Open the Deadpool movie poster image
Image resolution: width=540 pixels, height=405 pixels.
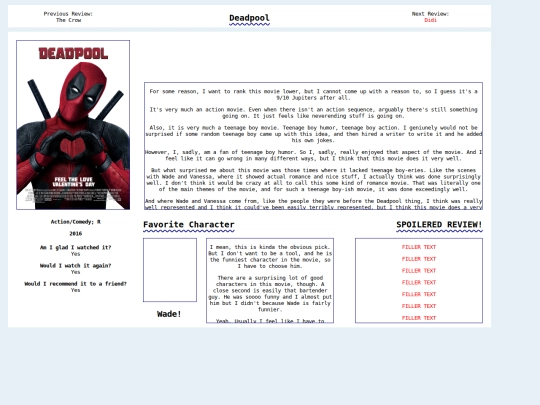point(73,125)
